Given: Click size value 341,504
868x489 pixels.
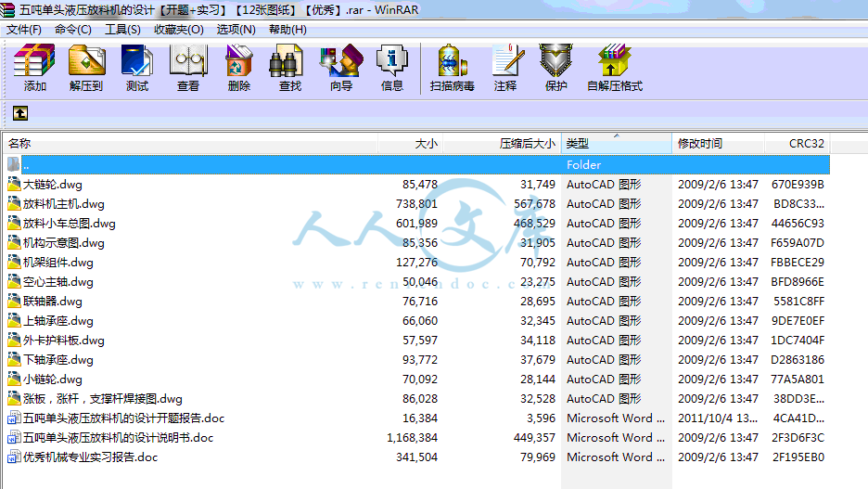Looking at the screenshot, I should 416,457.
